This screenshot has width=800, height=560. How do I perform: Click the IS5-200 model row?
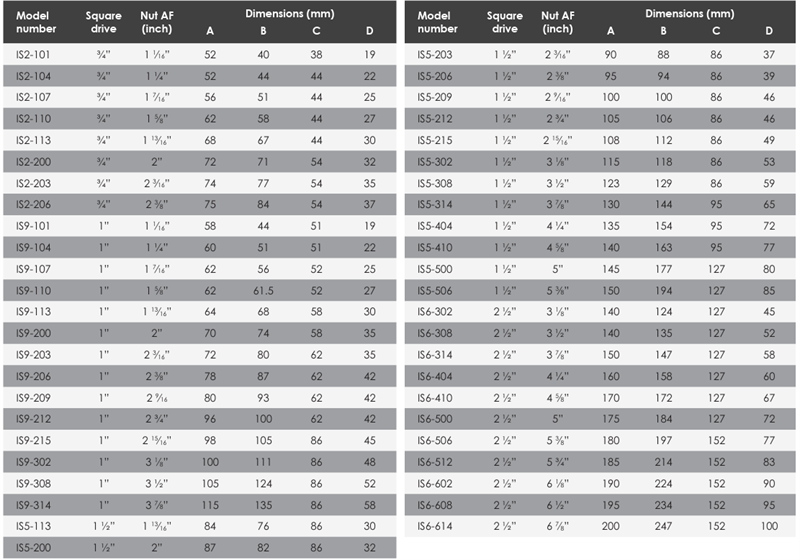[199, 547]
